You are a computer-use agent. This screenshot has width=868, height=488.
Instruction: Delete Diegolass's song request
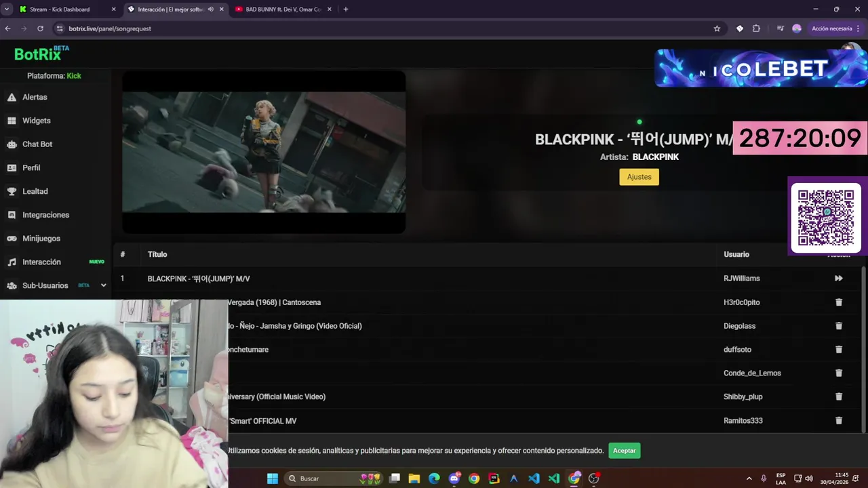839,326
